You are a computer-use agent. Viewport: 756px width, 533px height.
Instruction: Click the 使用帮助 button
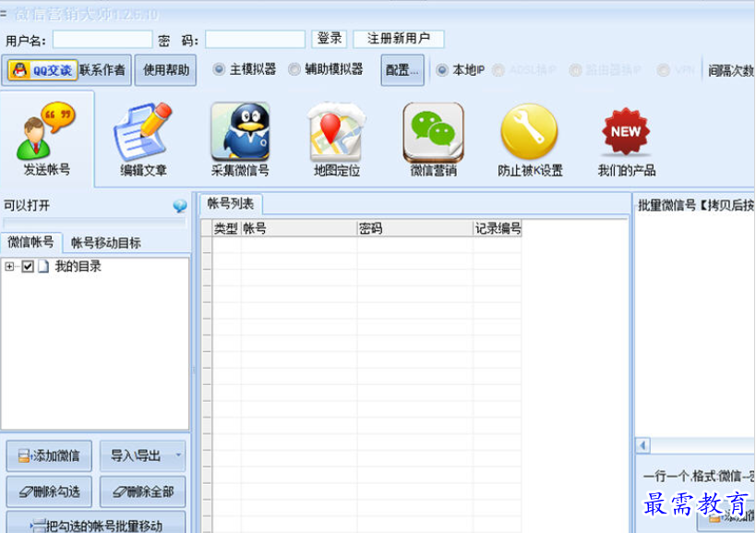tap(165, 70)
